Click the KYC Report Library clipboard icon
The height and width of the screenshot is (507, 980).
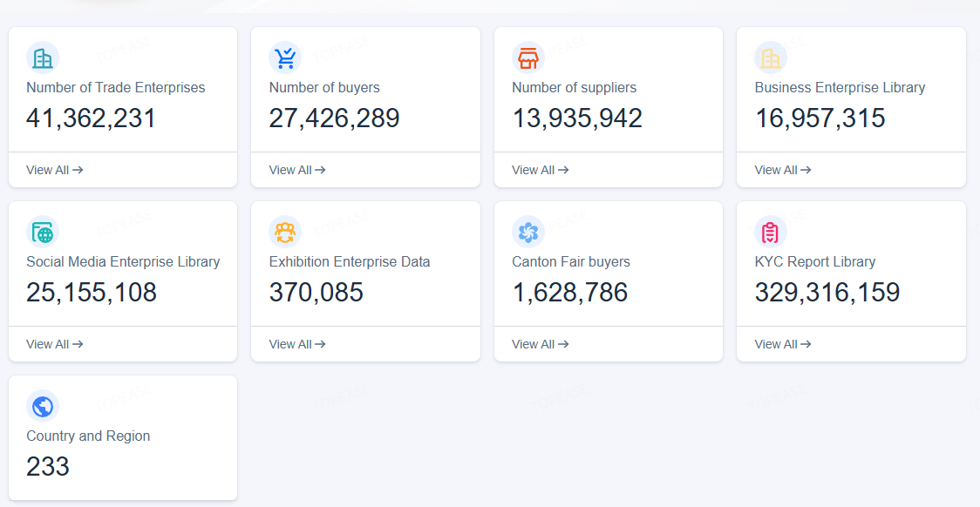[771, 233]
